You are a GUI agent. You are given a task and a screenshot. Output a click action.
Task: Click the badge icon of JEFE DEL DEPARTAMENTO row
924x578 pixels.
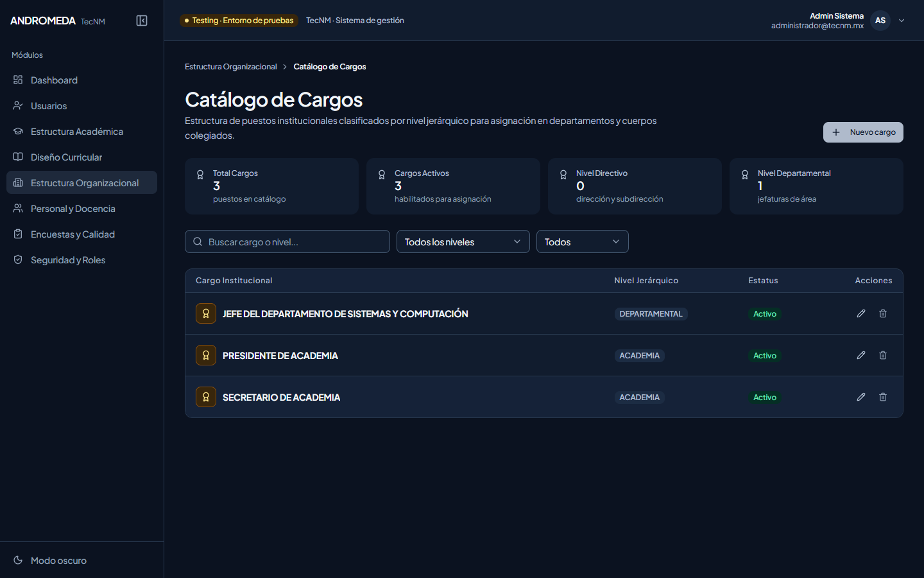(206, 313)
